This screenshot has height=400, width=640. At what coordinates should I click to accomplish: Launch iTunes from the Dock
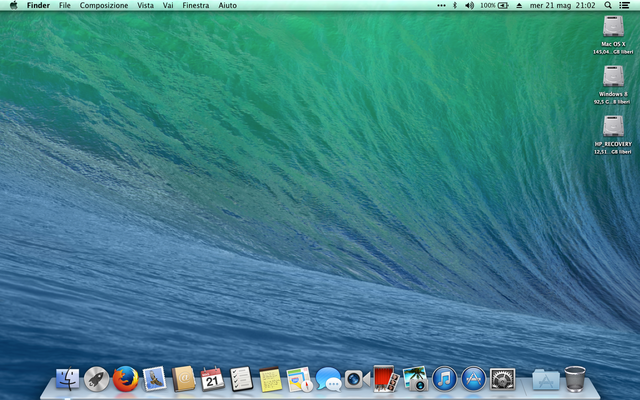[444, 379]
